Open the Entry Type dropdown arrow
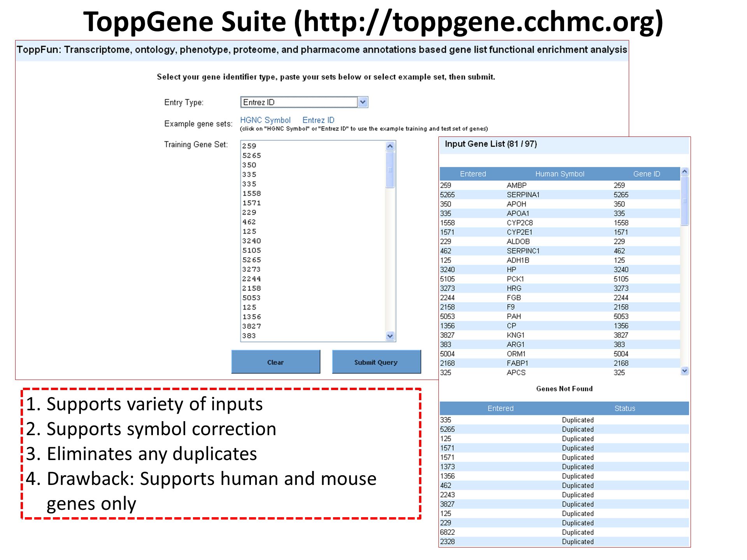 point(363,102)
